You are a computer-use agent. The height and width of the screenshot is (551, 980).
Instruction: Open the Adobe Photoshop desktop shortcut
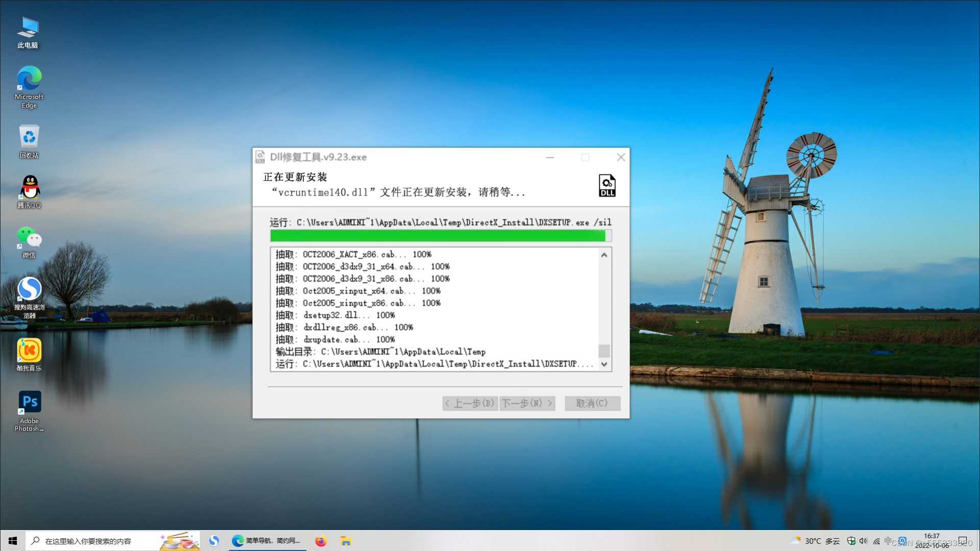(29, 410)
